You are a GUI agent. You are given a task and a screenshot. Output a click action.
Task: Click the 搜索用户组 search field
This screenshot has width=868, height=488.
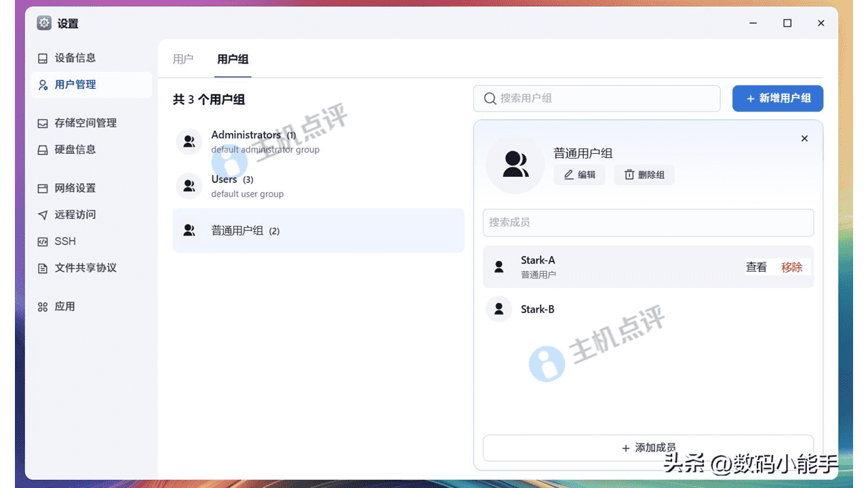coord(597,99)
